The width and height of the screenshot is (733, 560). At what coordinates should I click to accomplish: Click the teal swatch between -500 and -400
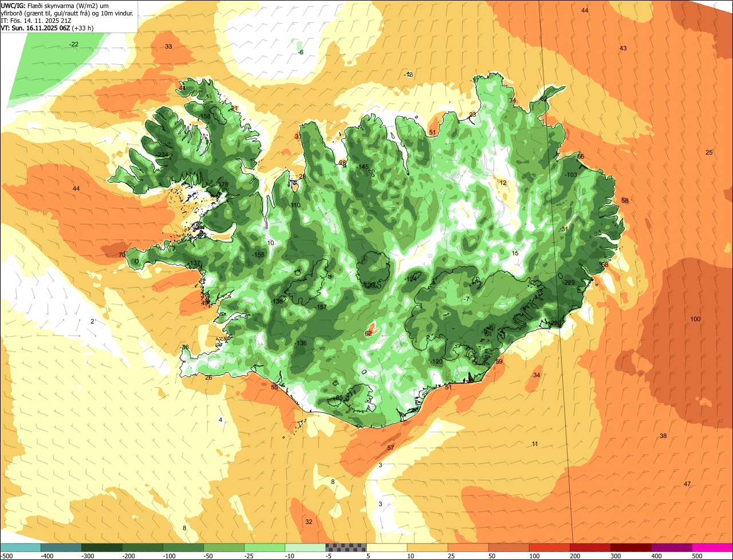coord(20,547)
